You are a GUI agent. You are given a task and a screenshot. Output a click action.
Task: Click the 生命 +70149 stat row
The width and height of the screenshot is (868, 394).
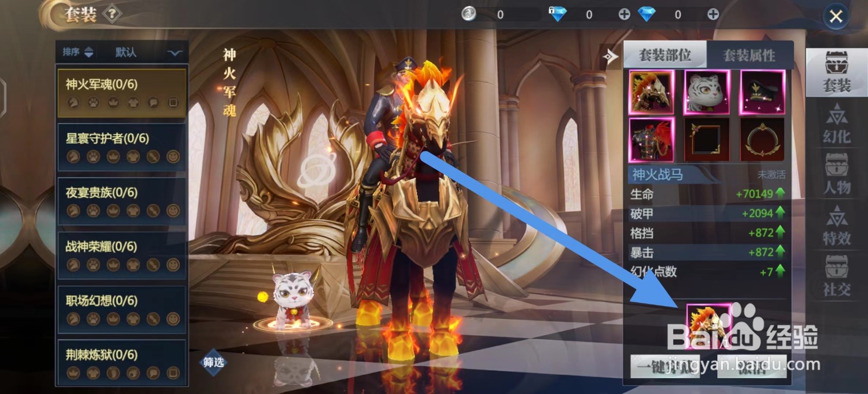coord(707,193)
